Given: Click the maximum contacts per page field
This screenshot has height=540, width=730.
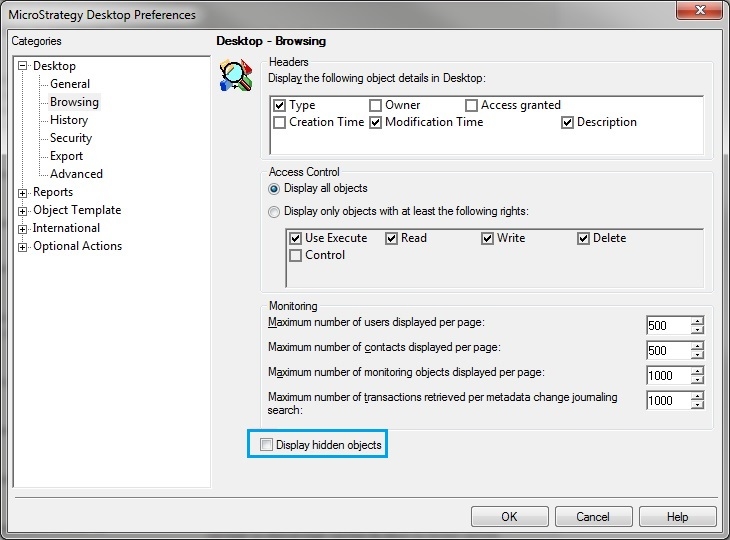Looking at the screenshot, I should tap(667, 350).
